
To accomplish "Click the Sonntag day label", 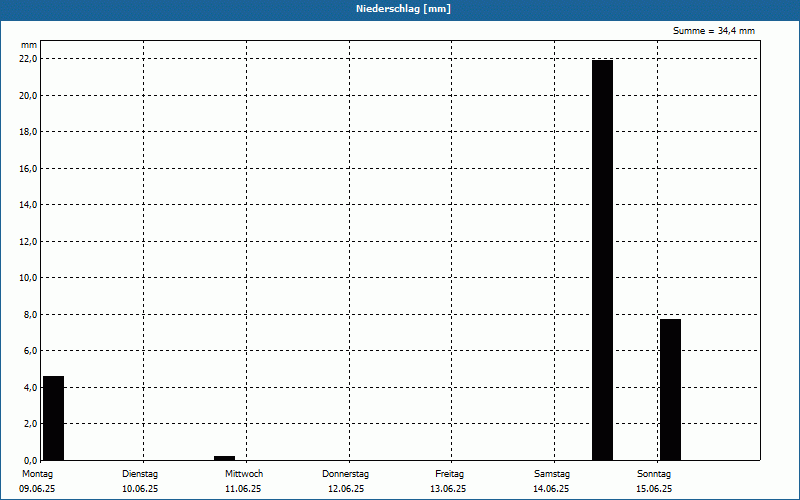I will point(654,474).
